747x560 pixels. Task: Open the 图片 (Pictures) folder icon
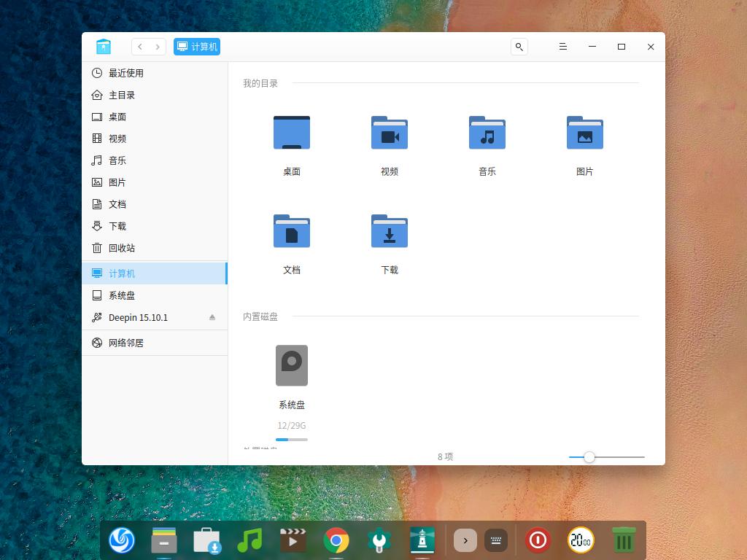pyautogui.click(x=584, y=133)
